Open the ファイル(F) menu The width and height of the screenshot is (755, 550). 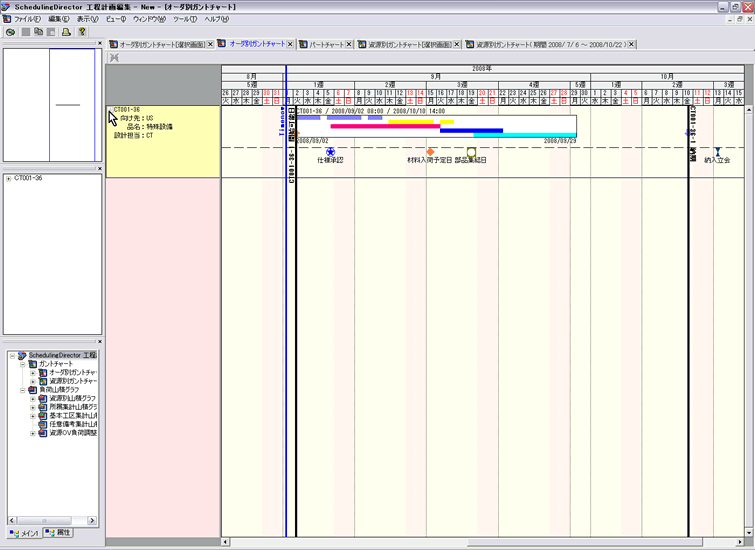27,19
